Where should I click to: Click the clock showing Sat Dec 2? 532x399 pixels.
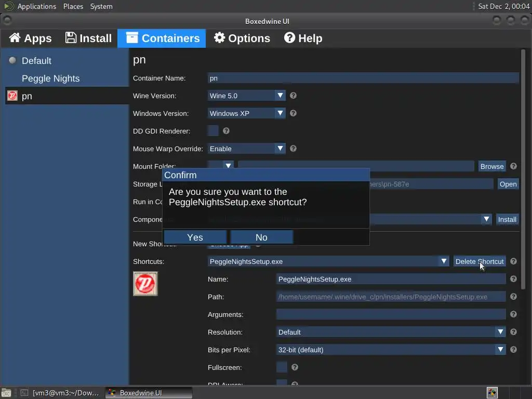[x=504, y=6]
